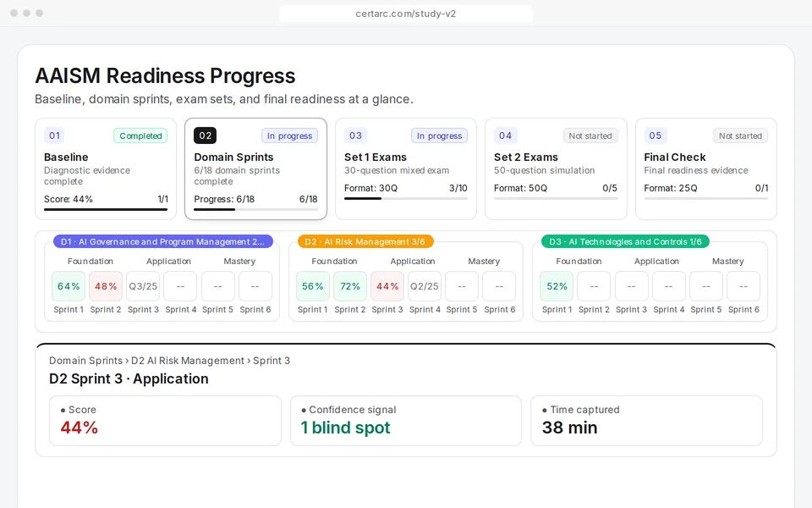Open D3 Sprint 1 tile showing 52%
Viewport: 812px width, 508px height.
(x=557, y=286)
